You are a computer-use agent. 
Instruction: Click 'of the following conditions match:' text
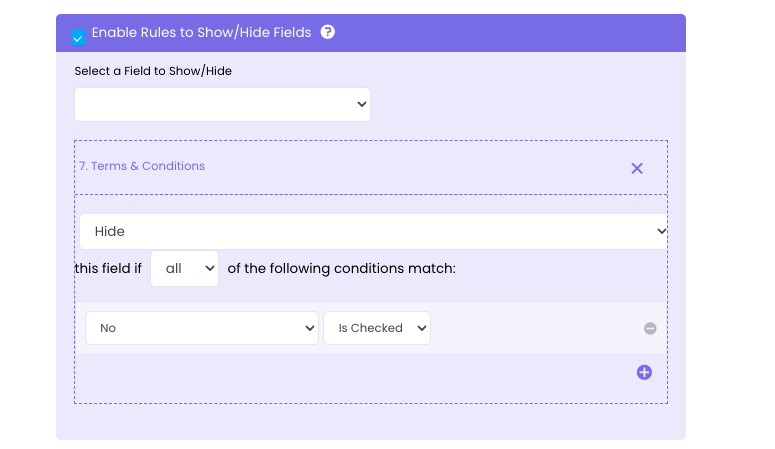click(342, 268)
